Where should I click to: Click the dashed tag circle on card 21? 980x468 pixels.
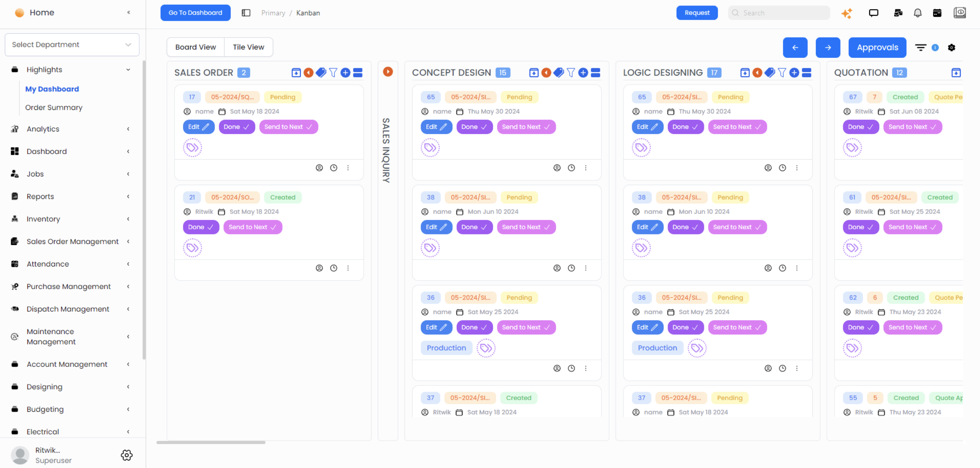click(193, 248)
